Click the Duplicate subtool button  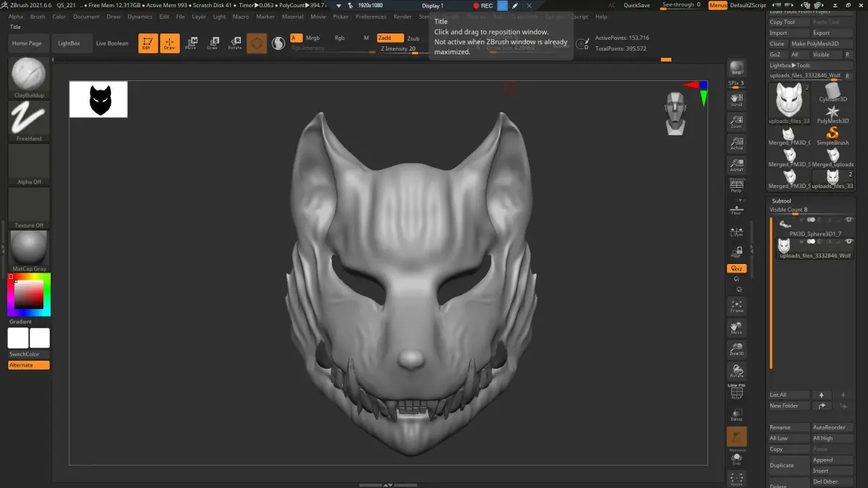tap(781, 465)
